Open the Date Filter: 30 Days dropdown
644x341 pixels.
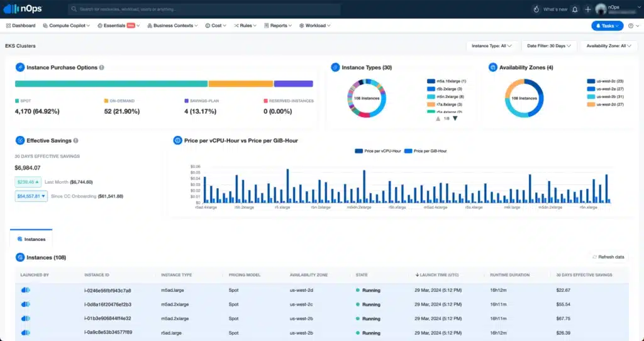(548, 46)
